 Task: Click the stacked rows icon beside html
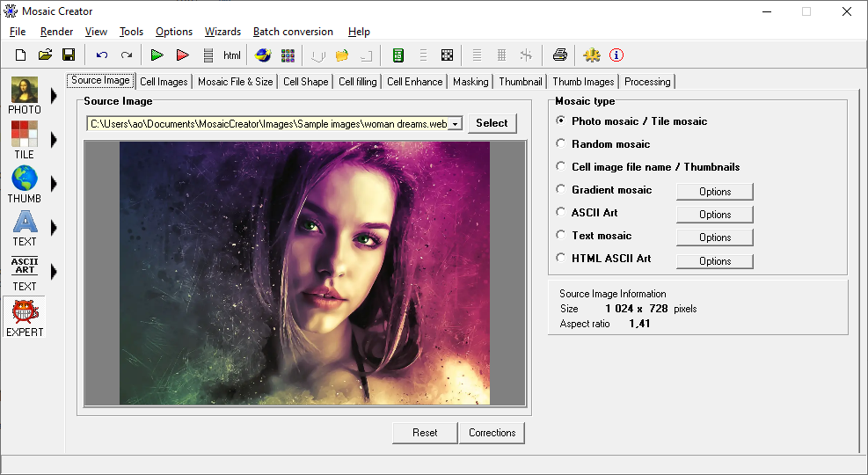click(x=208, y=55)
